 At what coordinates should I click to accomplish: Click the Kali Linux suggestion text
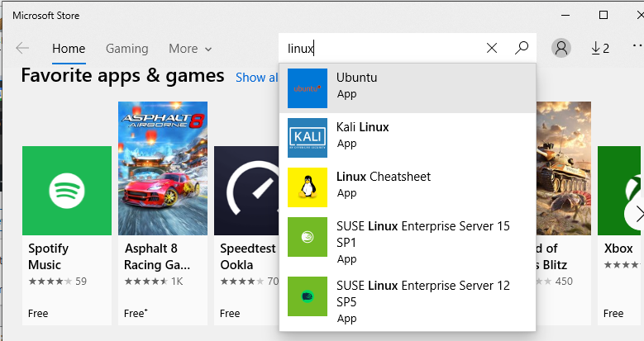click(x=363, y=127)
